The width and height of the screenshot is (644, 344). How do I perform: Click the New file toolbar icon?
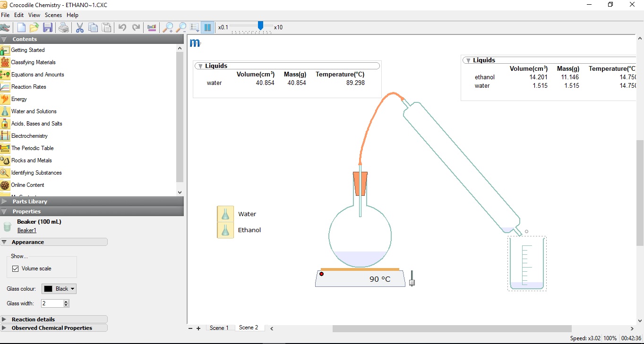click(21, 27)
